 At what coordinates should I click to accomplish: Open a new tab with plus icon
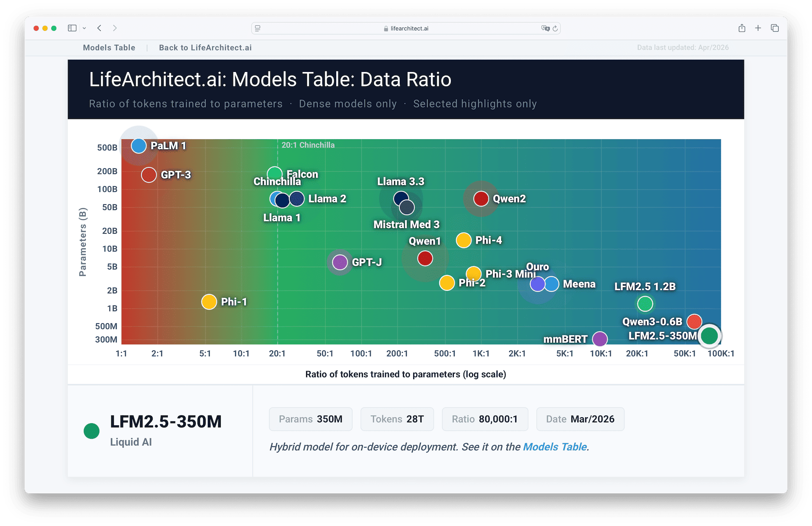pos(758,28)
